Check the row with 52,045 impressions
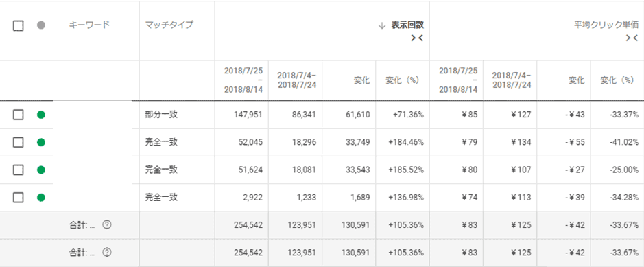Image resolution: width=644 pixels, height=267 pixels. click(18, 142)
